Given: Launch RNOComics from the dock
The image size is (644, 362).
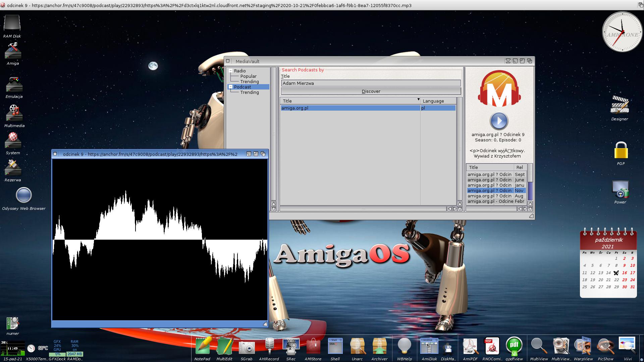Looking at the screenshot, I should (492, 346).
